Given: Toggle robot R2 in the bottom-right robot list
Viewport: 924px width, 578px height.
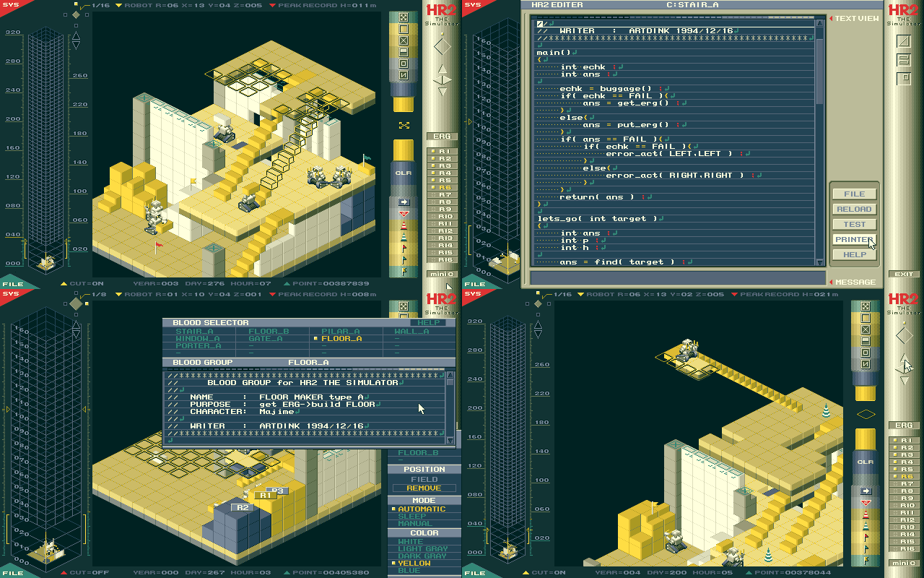Looking at the screenshot, I should point(905,448).
